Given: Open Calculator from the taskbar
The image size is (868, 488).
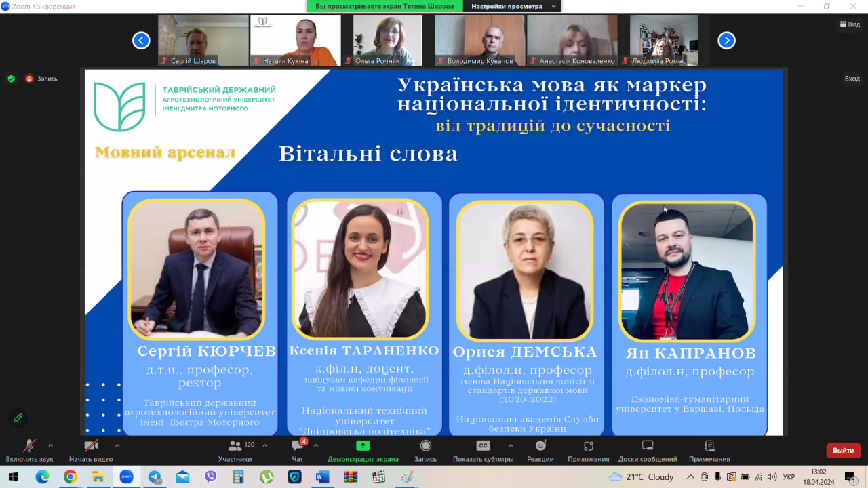Looking at the screenshot, I should coord(238,477).
